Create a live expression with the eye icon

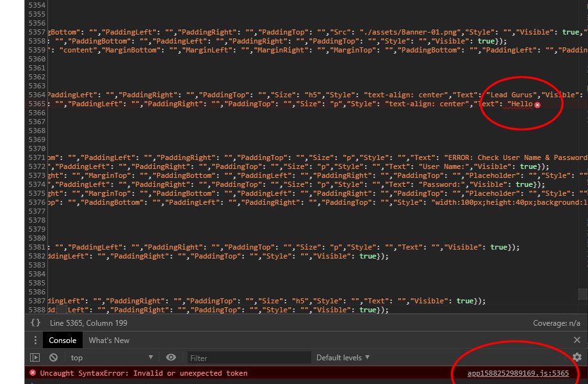click(170, 357)
